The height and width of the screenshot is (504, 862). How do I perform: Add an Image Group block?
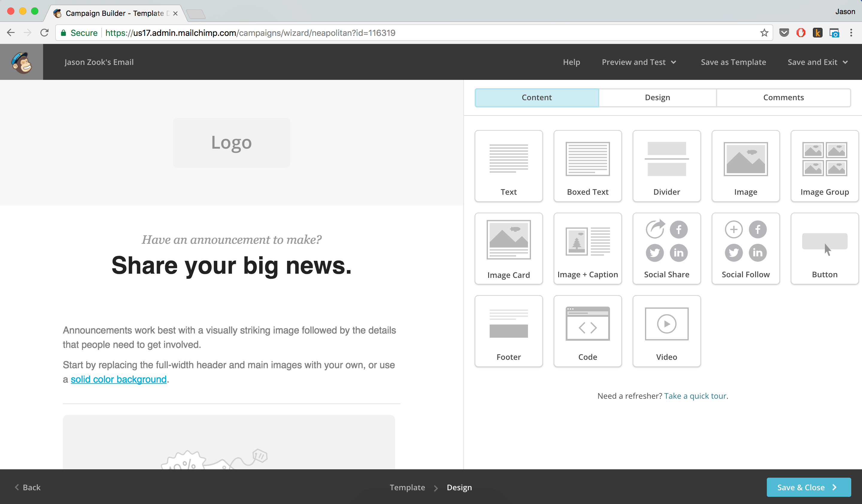[x=824, y=166]
